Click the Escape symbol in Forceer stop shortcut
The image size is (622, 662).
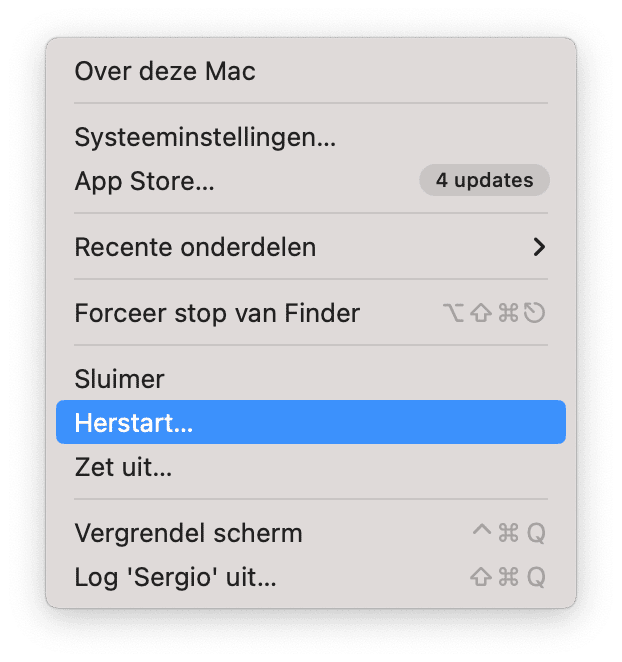click(x=535, y=313)
